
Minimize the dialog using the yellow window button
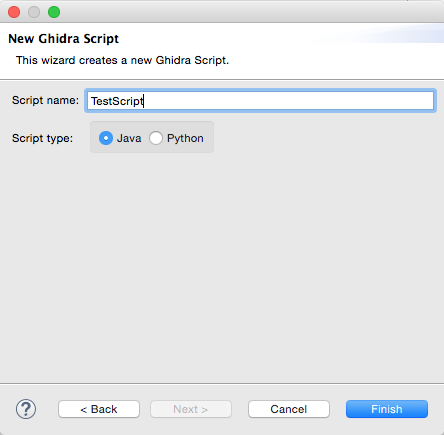click(34, 12)
